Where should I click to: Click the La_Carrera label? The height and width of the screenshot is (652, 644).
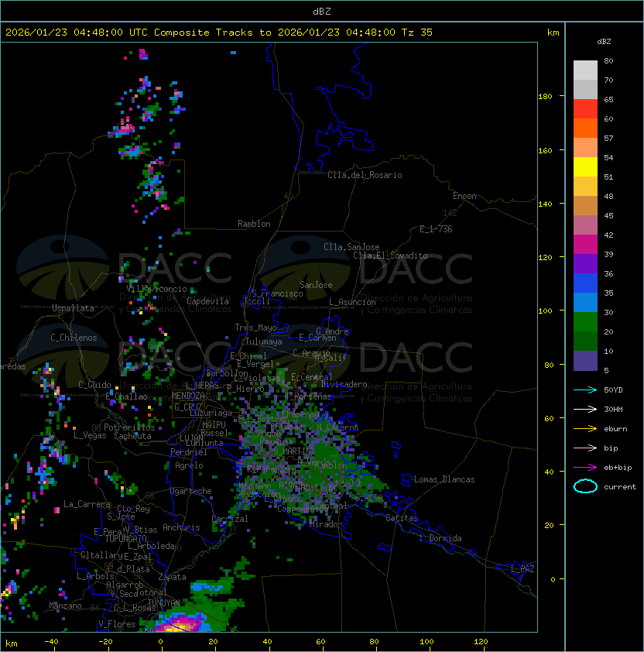tap(87, 504)
